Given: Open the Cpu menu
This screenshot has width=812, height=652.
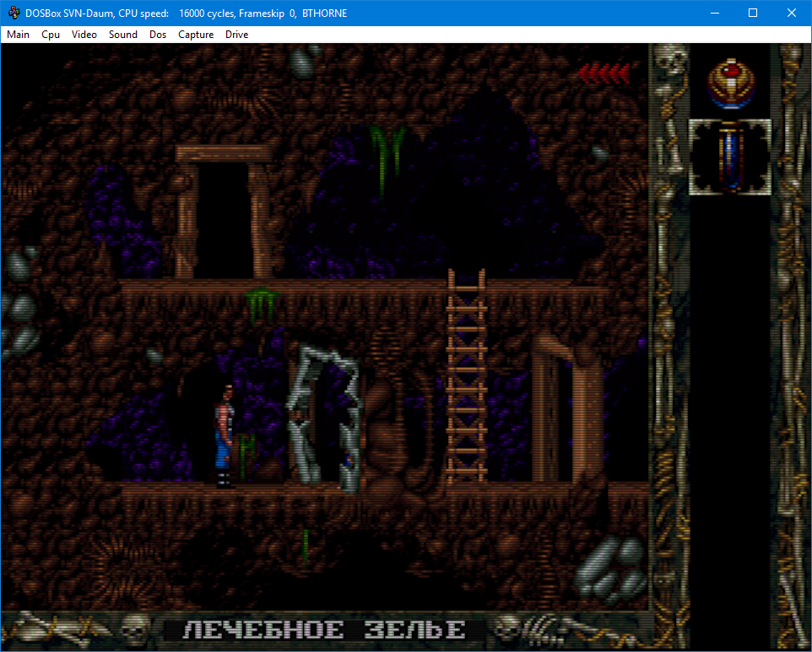Looking at the screenshot, I should (x=51, y=35).
